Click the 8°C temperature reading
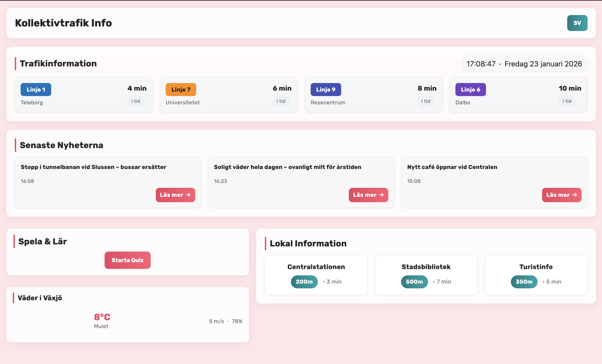This screenshot has width=602, height=364. [x=102, y=317]
